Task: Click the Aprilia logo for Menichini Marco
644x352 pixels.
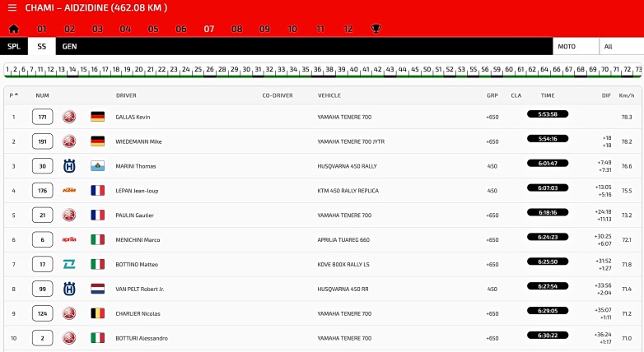Action: [x=69, y=240]
